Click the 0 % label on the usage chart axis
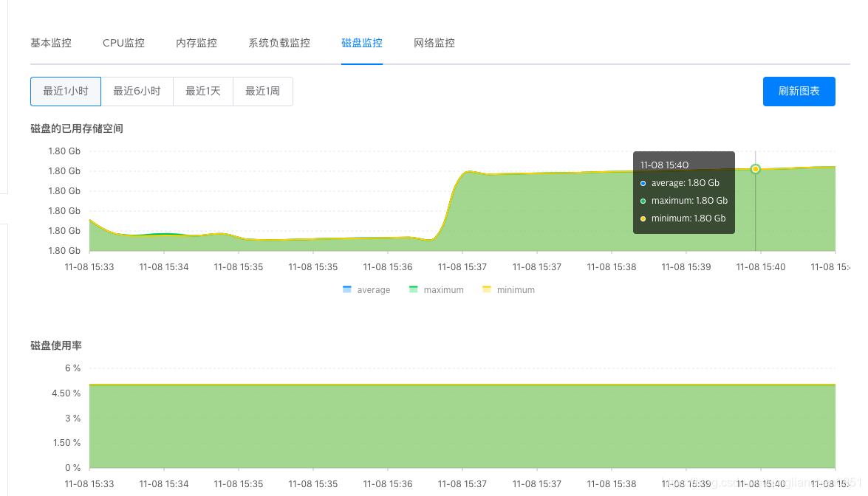 click(72, 468)
